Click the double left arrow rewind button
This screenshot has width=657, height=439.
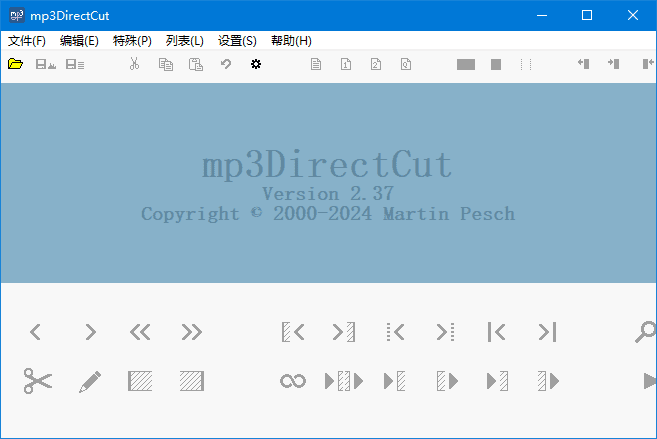pos(140,332)
